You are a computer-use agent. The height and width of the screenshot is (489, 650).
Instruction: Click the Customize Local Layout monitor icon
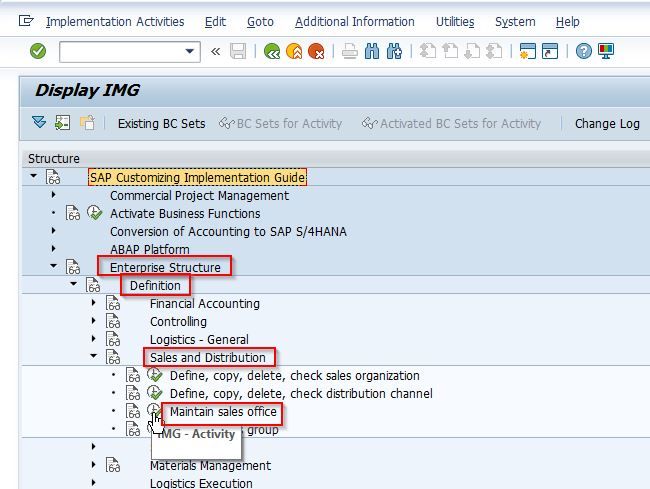click(606, 51)
